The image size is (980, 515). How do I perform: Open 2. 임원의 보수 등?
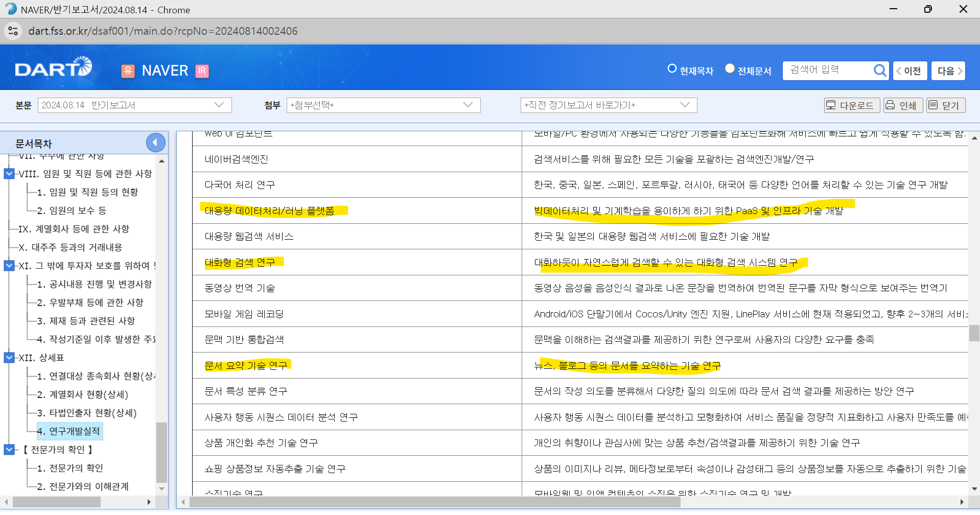72,210
